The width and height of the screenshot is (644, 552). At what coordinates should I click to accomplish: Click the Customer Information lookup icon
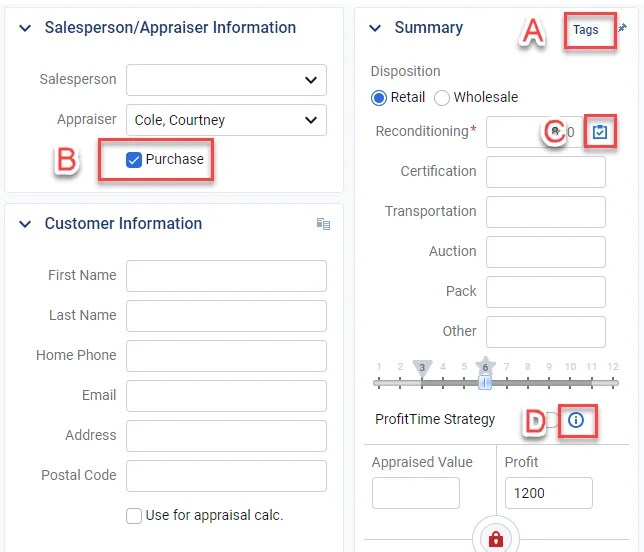[x=323, y=224]
